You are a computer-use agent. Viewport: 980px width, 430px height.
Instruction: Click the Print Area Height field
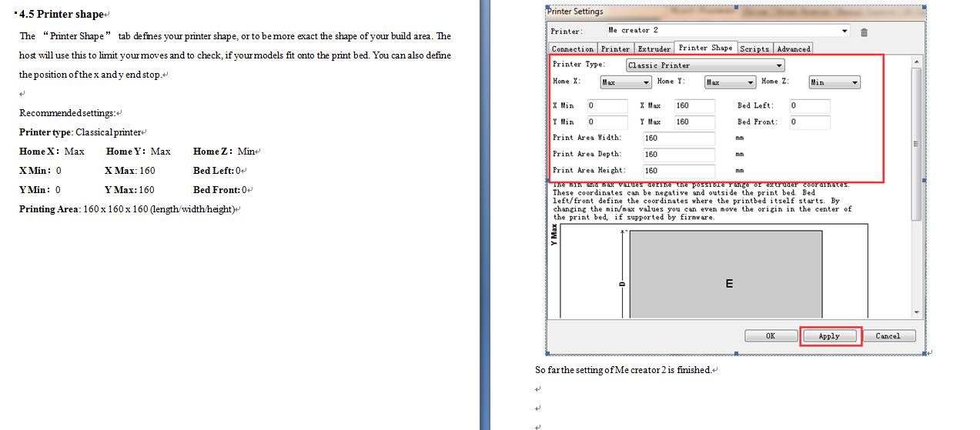[x=678, y=171]
